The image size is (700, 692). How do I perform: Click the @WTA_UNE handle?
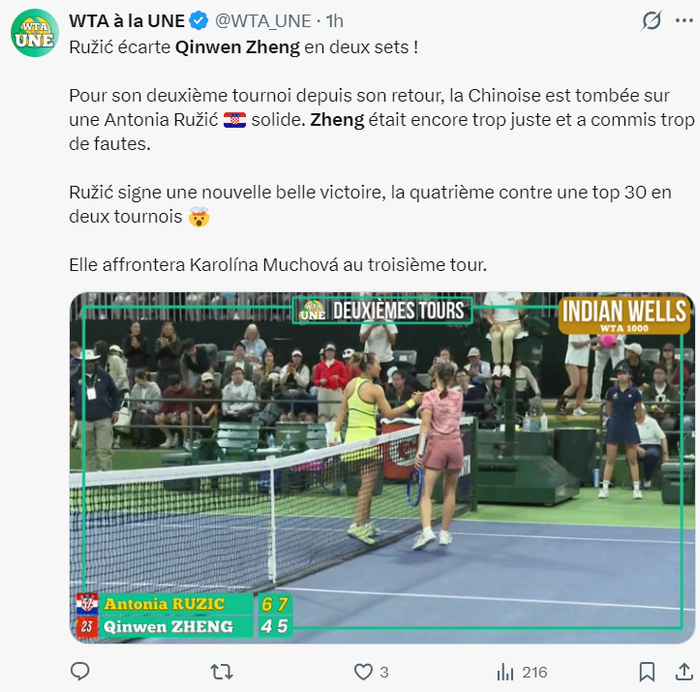tap(263, 21)
